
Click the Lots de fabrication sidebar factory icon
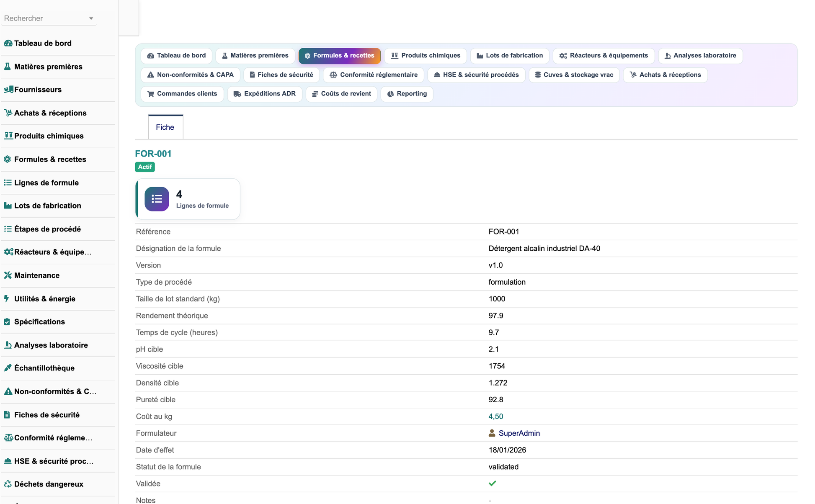point(8,206)
